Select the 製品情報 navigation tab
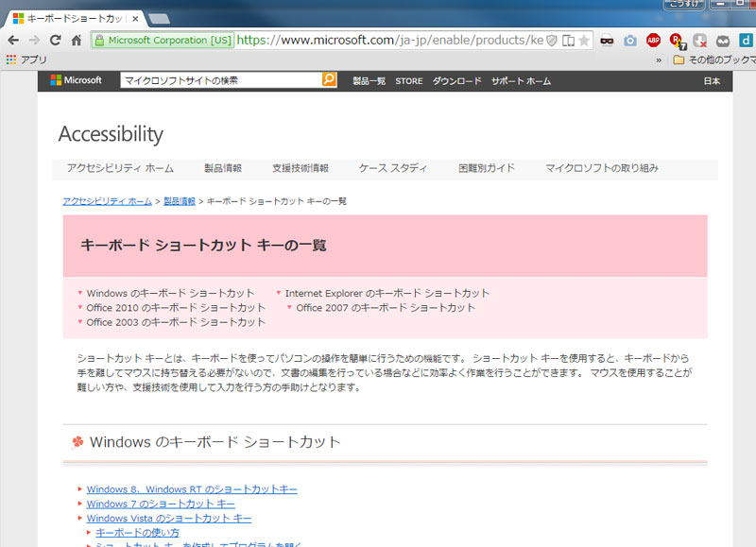 coord(223,168)
